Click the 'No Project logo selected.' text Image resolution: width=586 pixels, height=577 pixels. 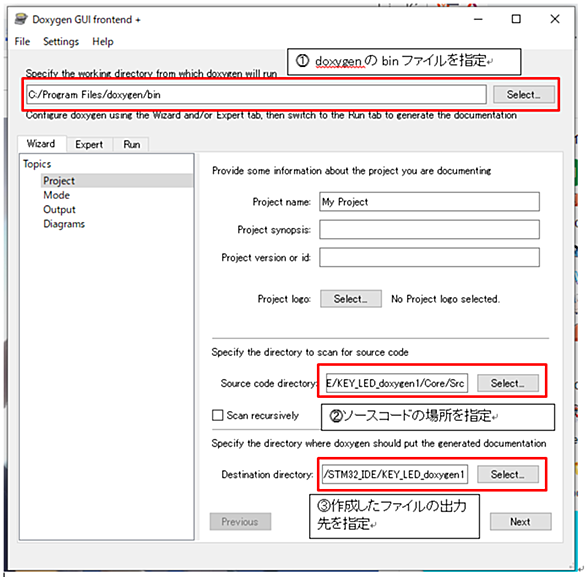pyautogui.click(x=445, y=299)
